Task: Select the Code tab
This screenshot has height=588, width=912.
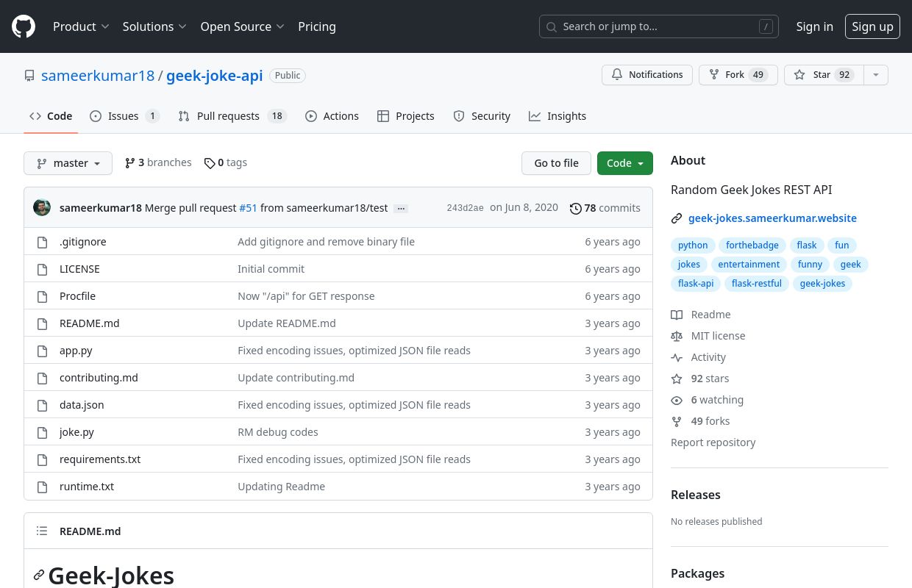Action: [x=51, y=116]
